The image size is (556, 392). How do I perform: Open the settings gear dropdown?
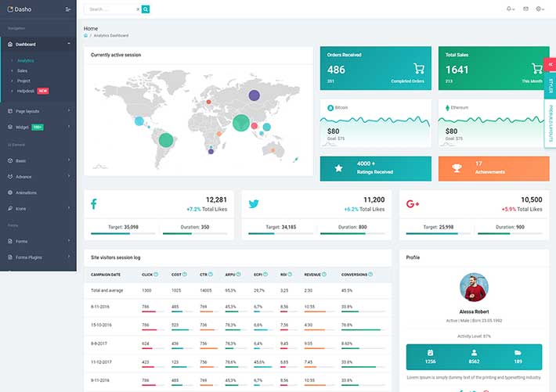pyautogui.click(x=540, y=9)
